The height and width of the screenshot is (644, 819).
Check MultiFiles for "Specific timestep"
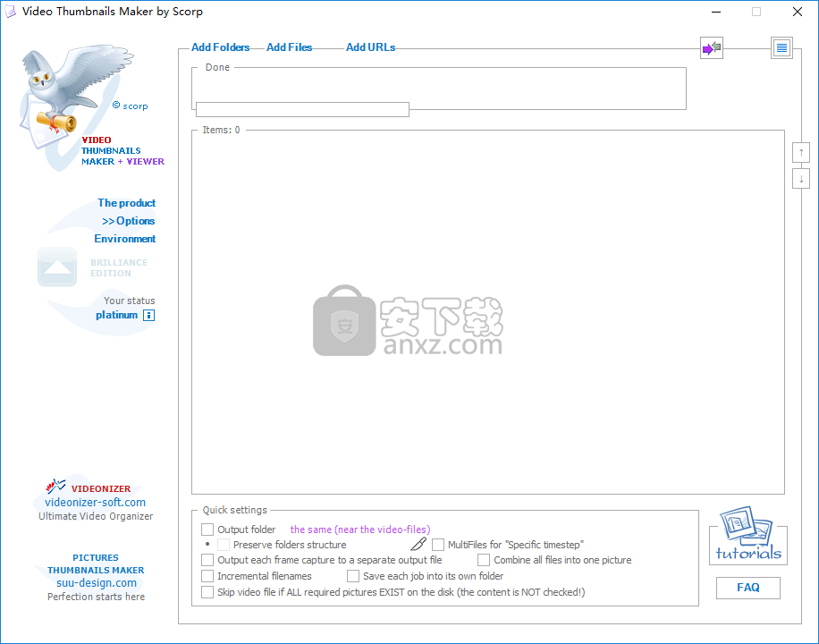[438, 545]
